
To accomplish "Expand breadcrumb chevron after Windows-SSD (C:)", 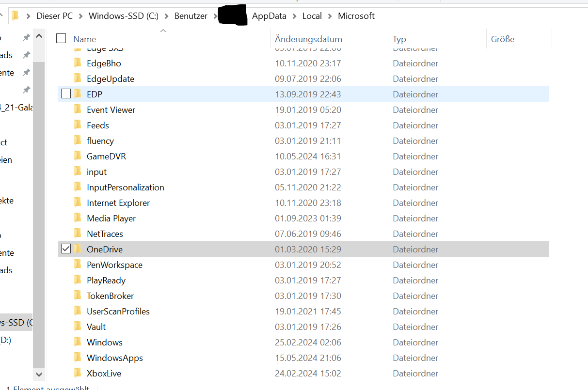I will [x=167, y=16].
